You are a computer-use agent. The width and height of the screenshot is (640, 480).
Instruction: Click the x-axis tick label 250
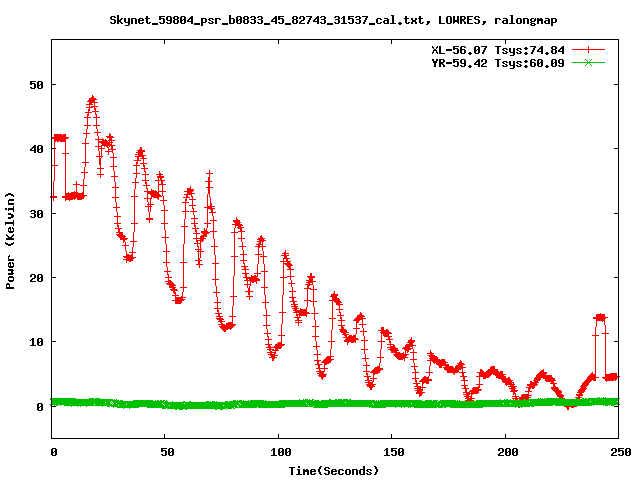[620, 452]
